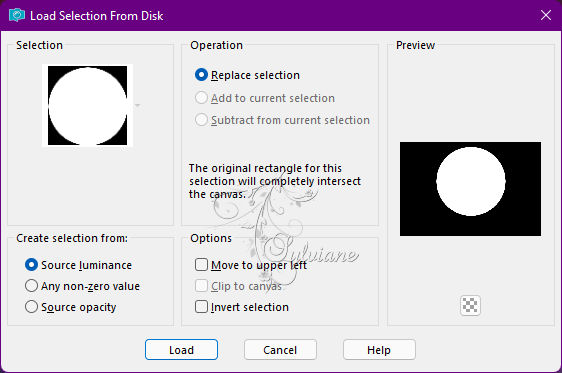Toggle the Clip to canvas checkbox

[238, 286]
